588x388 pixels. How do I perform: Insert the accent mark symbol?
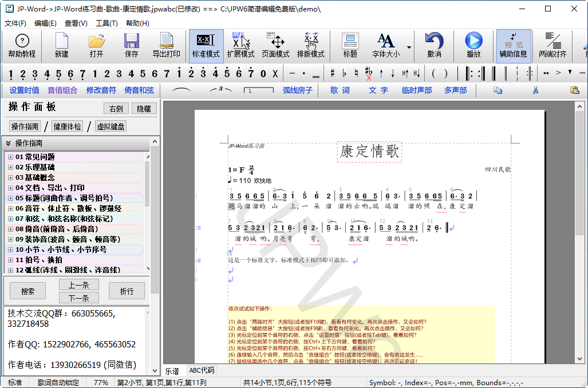click(558, 72)
